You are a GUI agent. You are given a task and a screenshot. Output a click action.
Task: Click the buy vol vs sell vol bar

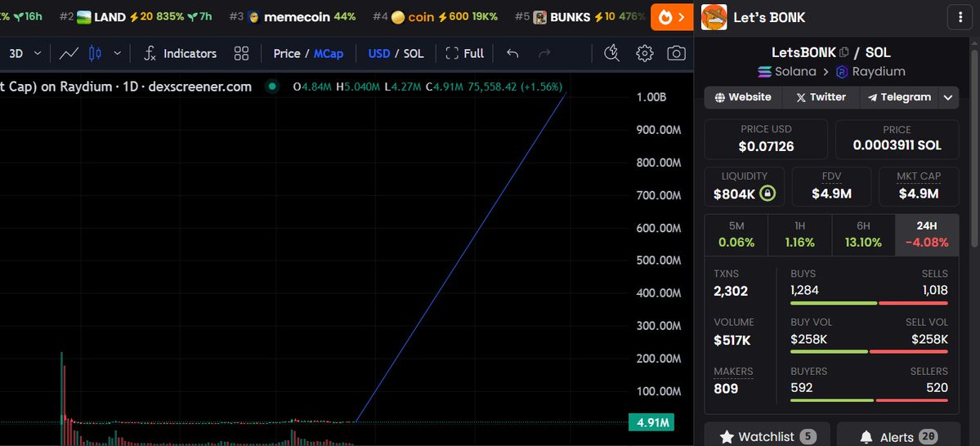coord(869,352)
